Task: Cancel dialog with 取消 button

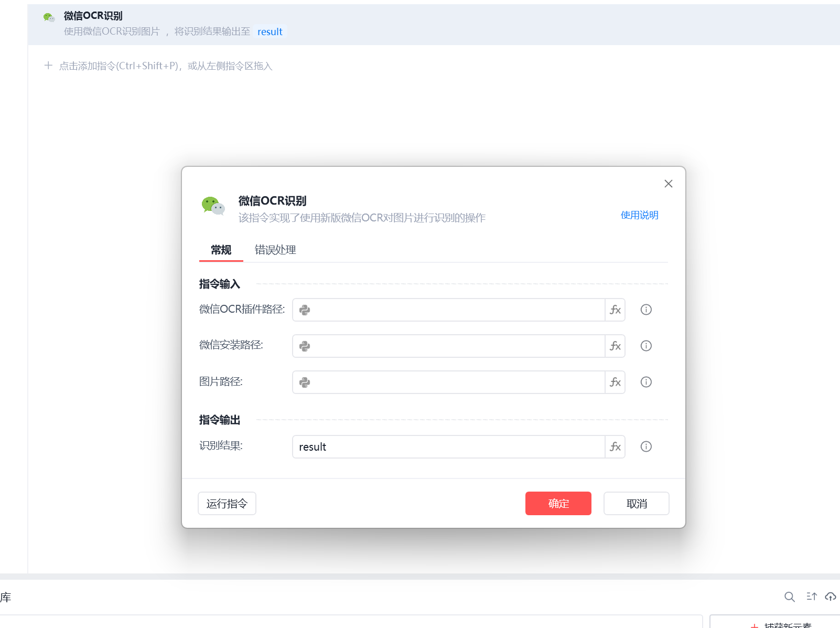Action: click(637, 504)
